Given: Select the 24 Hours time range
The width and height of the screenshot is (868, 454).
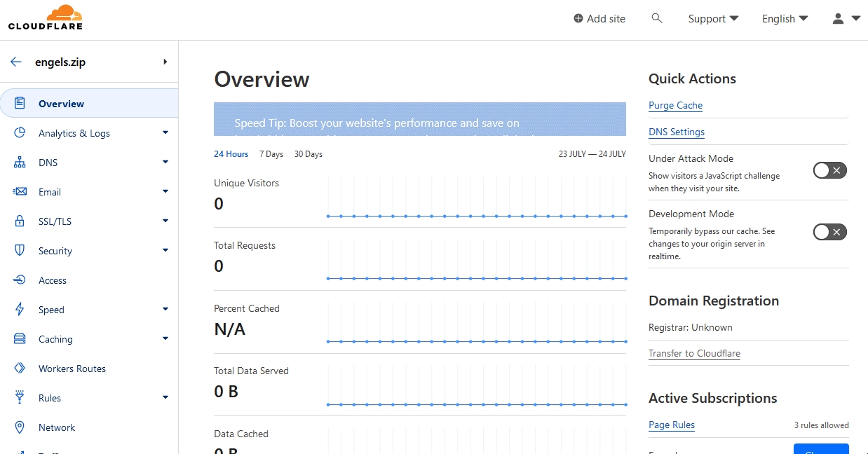Looking at the screenshot, I should 231,154.
